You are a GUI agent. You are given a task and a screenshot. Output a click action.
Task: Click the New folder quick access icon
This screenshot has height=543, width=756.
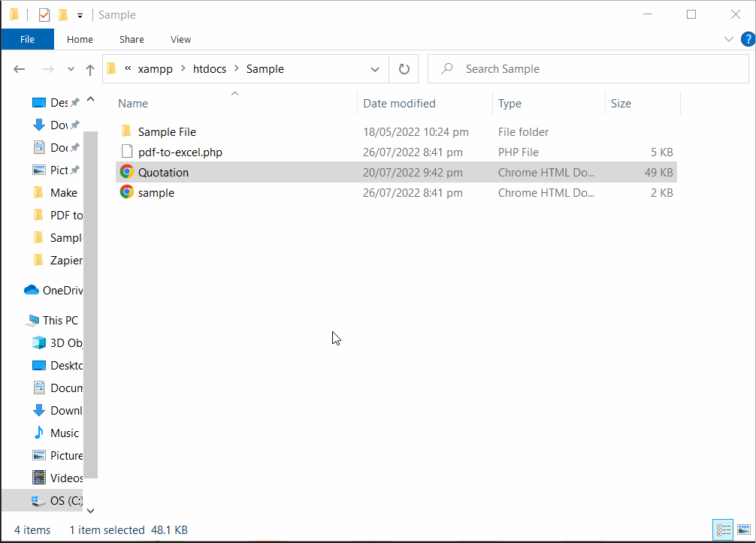click(x=63, y=15)
